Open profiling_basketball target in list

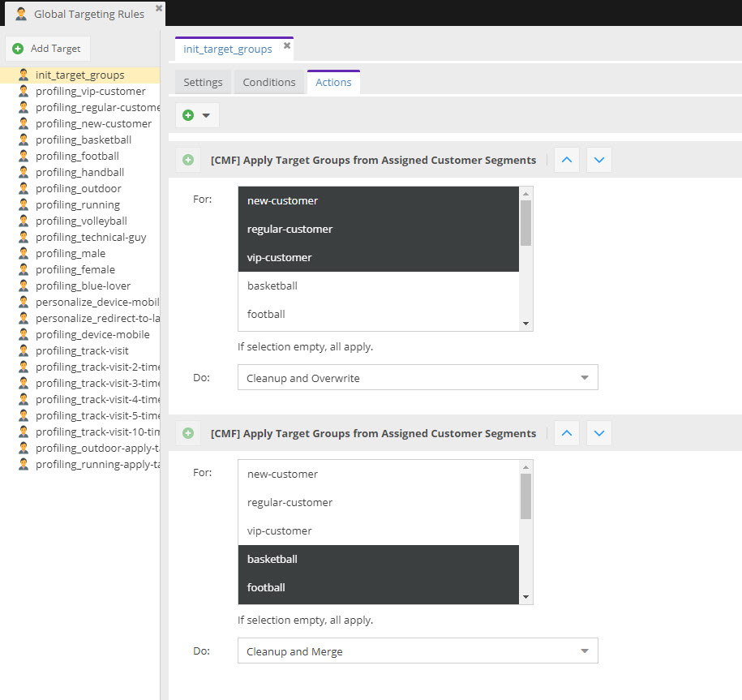click(83, 140)
